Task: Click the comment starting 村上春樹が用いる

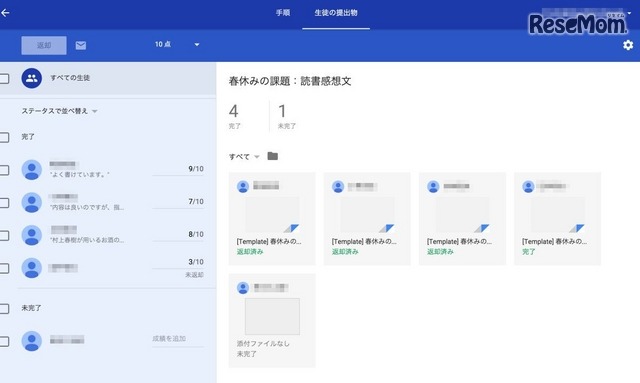Action: (x=87, y=240)
